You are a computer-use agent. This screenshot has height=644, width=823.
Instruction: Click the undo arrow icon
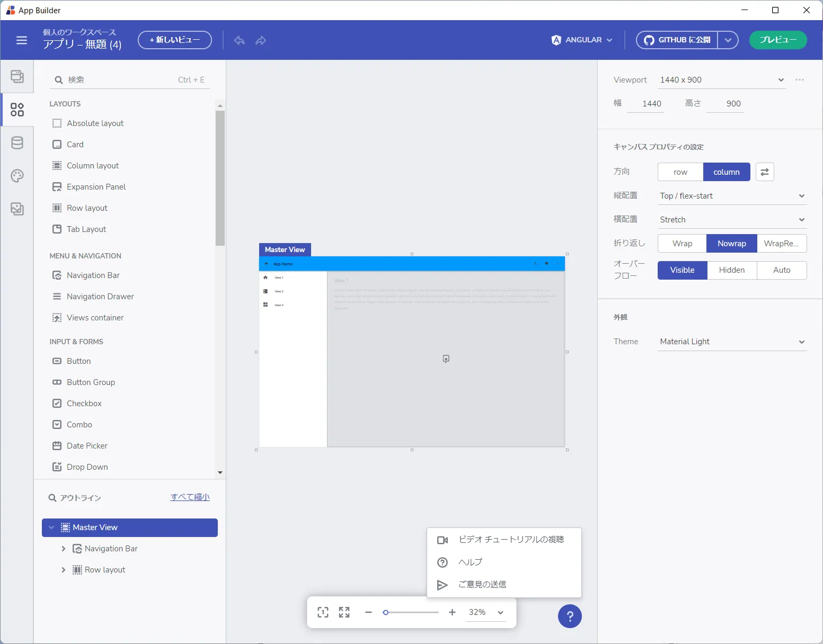(x=240, y=40)
